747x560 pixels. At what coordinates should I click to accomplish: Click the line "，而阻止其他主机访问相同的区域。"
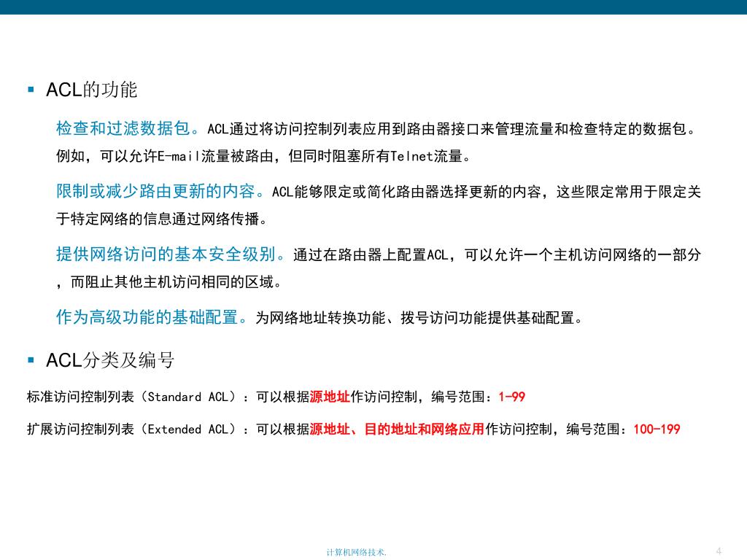point(169,282)
